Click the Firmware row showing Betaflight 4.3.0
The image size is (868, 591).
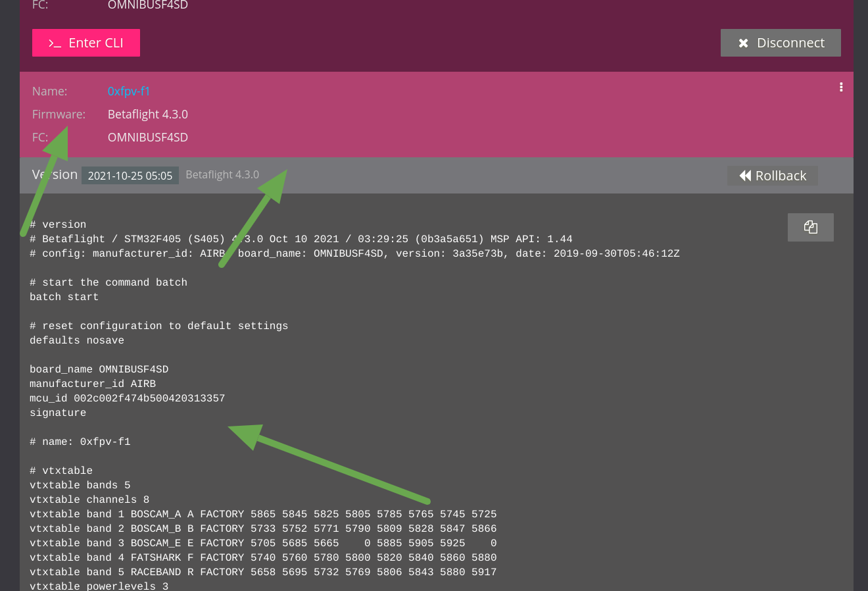147,114
